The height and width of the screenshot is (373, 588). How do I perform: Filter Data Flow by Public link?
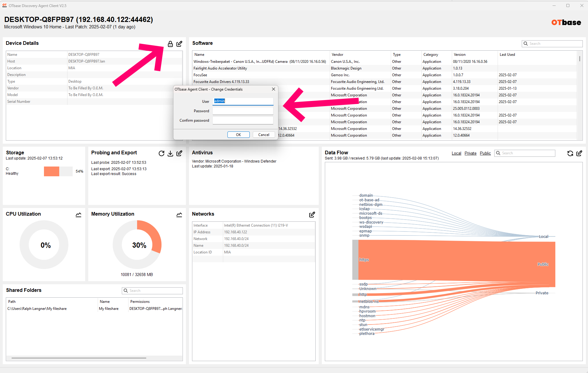pyautogui.click(x=485, y=153)
